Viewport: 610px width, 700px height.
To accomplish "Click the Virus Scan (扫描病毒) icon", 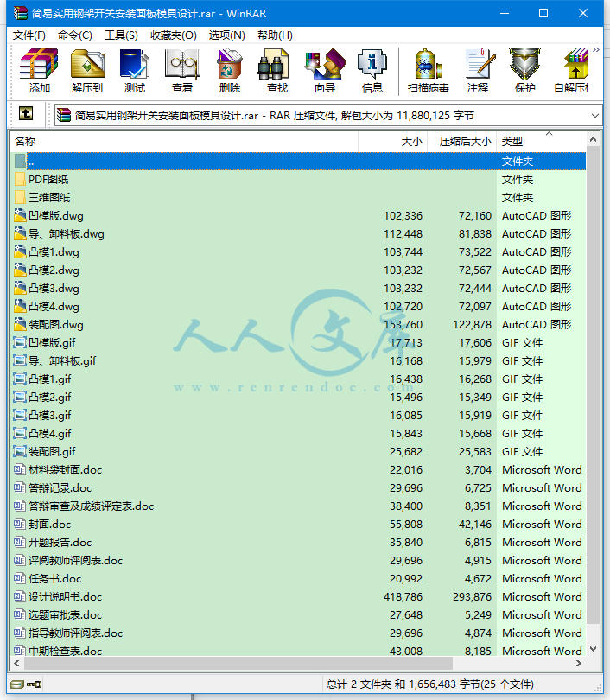I will 428,71.
